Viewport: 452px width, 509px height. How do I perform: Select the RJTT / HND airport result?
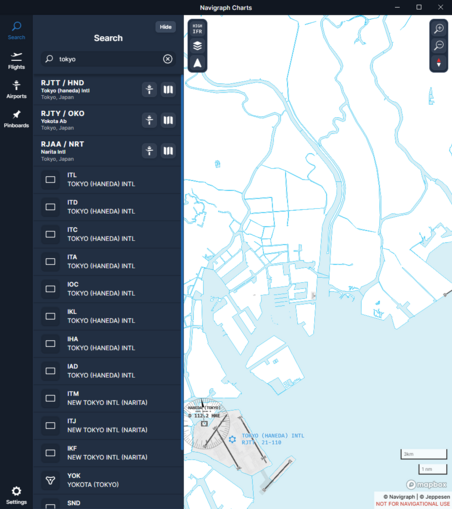tap(107, 90)
